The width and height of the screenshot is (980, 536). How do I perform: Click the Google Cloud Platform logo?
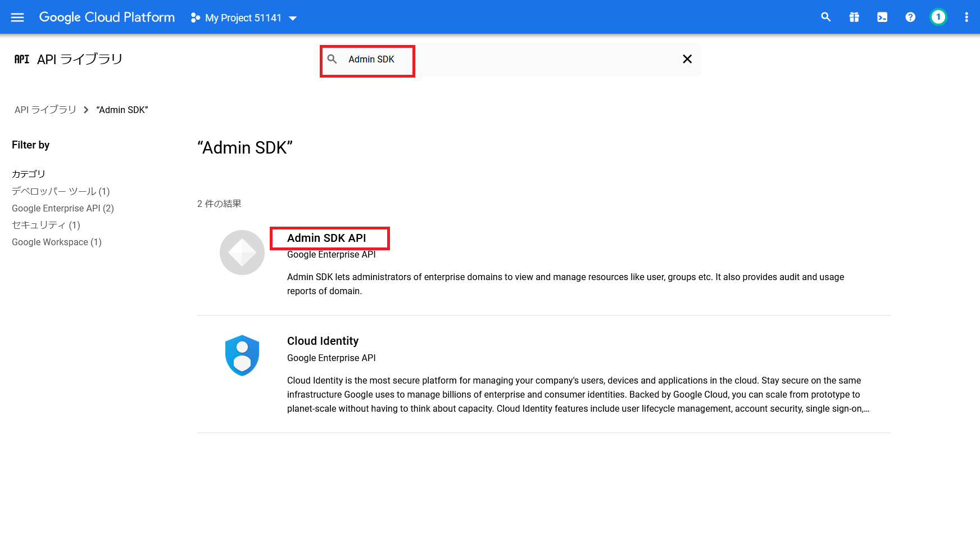[x=107, y=17]
